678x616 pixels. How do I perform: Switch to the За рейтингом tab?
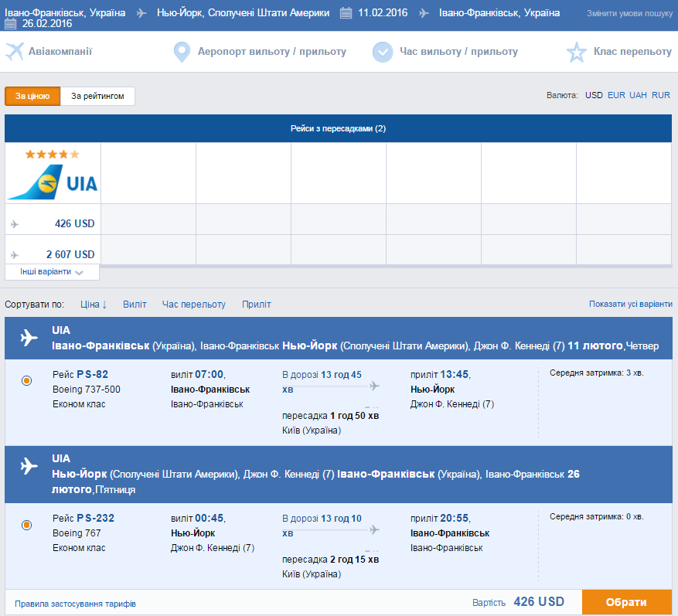coord(97,96)
